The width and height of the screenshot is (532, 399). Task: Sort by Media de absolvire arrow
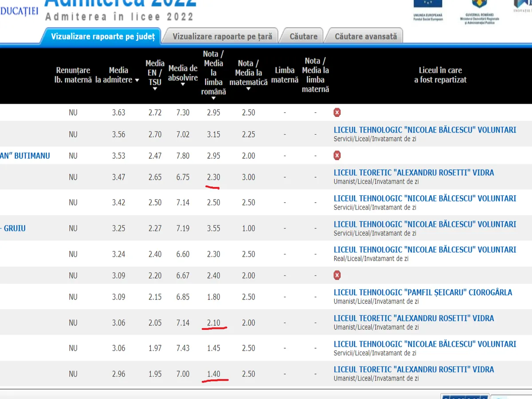click(183, 84)
